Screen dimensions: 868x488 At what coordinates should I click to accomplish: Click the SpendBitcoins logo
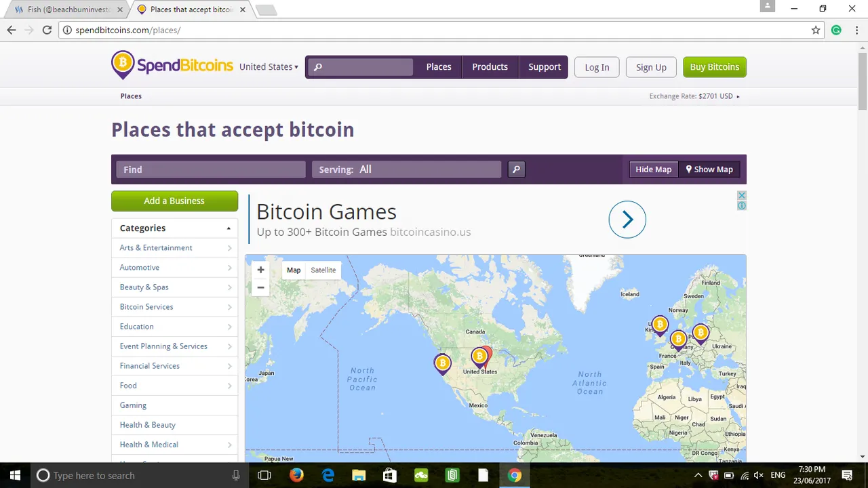[172, 66]
